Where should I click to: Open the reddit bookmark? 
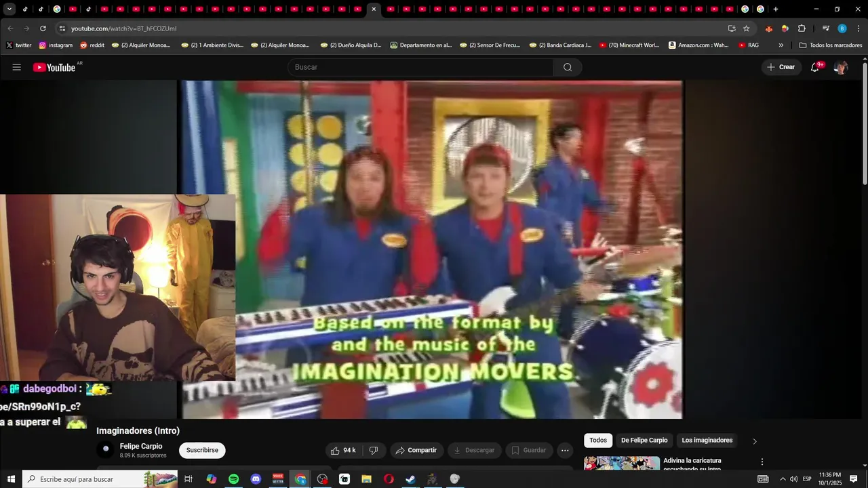pyautogui.click(x=92, y=45)
